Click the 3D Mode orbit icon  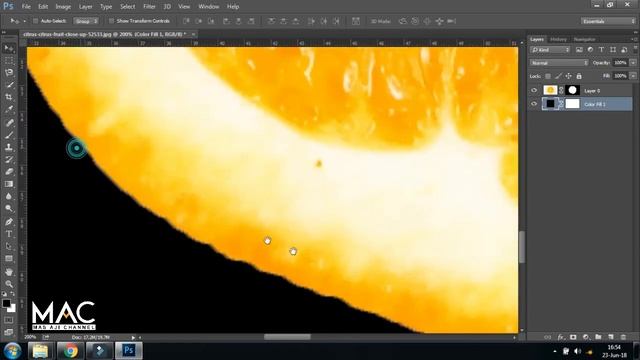(402, 21)
